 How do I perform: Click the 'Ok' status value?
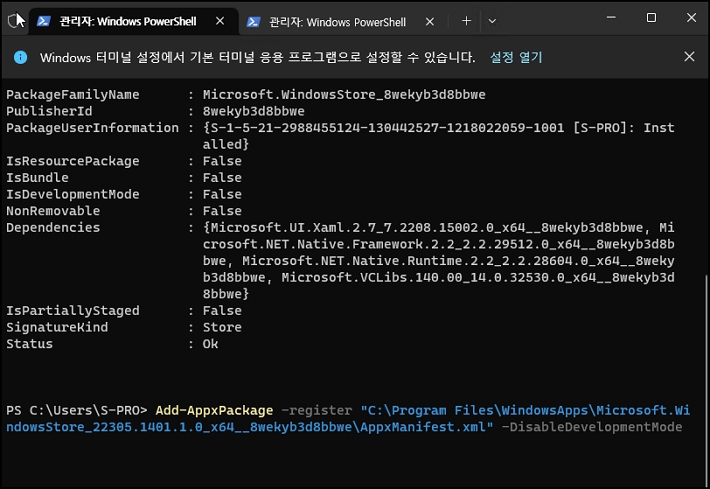tap(210, 344)
